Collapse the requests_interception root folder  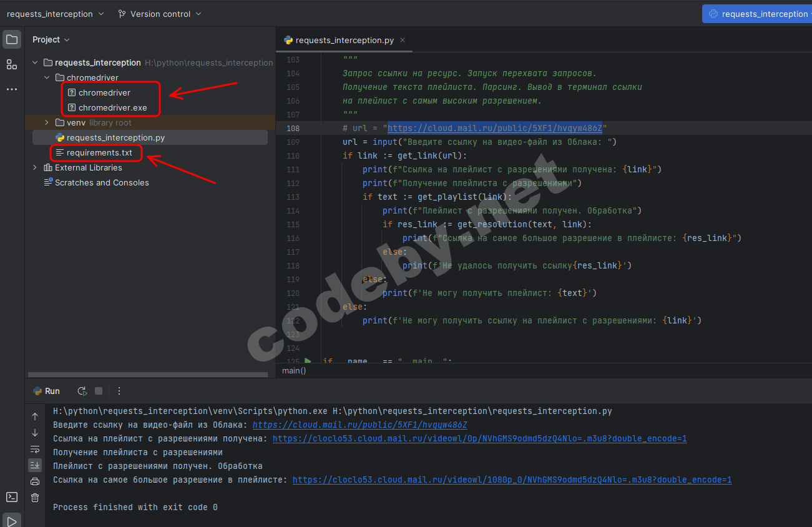click(x=35, y=62)
